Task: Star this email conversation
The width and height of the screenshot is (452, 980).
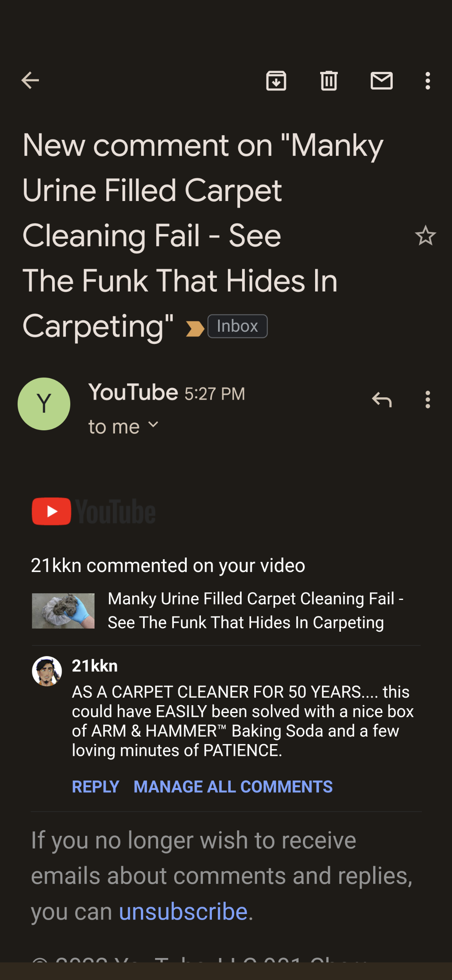Action: pos(425,236)
